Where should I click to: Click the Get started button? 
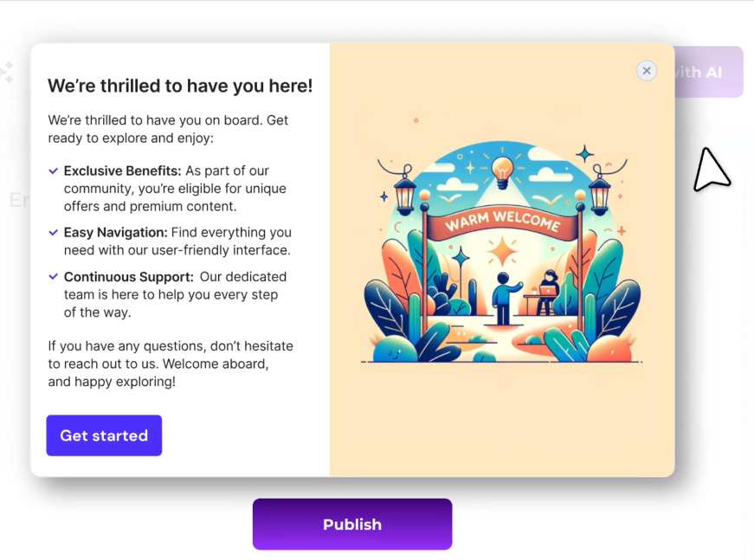[x=104, y=435]
